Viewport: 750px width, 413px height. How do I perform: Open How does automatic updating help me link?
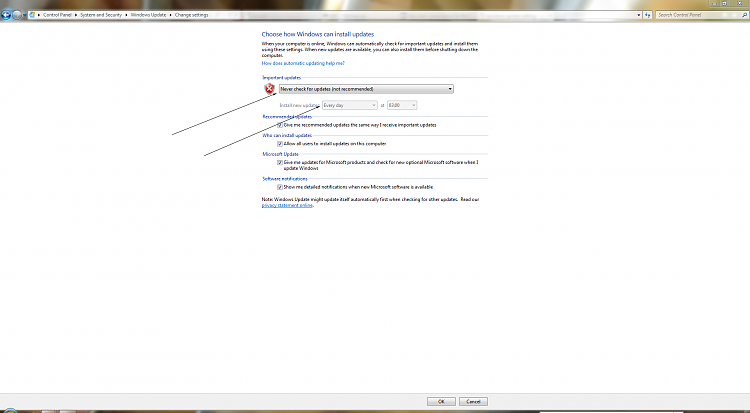pos(303,63)
